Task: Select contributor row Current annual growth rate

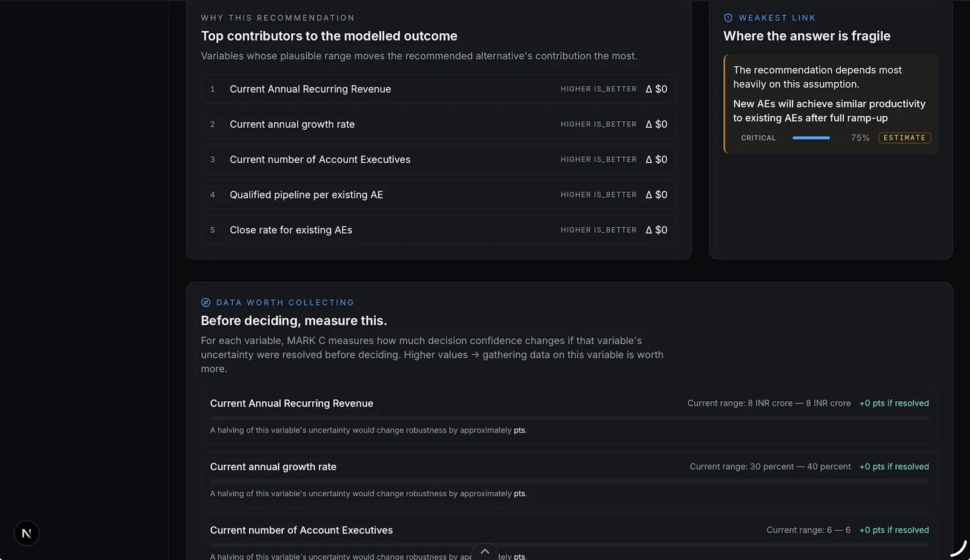Action: 439,124
